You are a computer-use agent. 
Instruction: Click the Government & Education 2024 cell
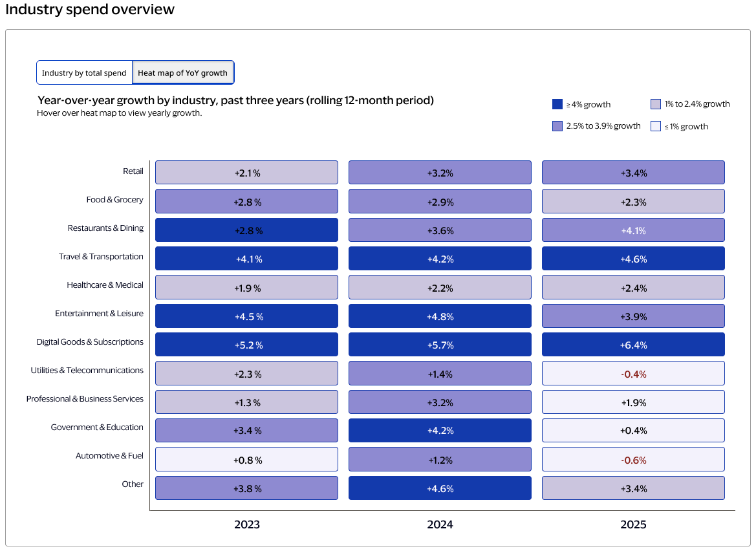pos(440,430)
